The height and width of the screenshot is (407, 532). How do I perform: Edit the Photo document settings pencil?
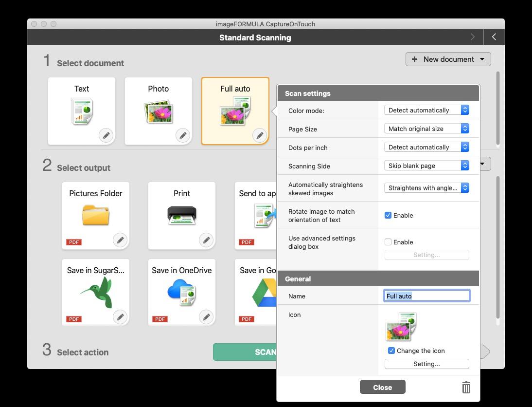click(x=183, y=135)
